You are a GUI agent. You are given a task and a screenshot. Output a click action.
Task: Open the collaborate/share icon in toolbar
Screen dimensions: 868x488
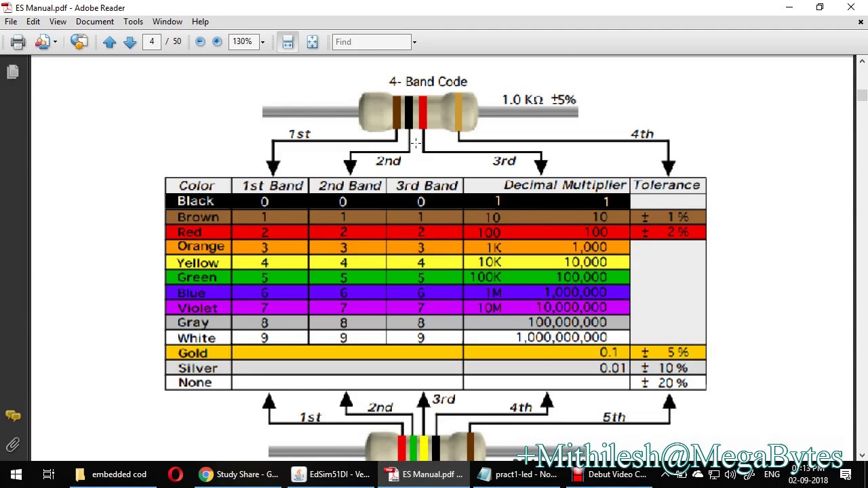pos(42,42)
